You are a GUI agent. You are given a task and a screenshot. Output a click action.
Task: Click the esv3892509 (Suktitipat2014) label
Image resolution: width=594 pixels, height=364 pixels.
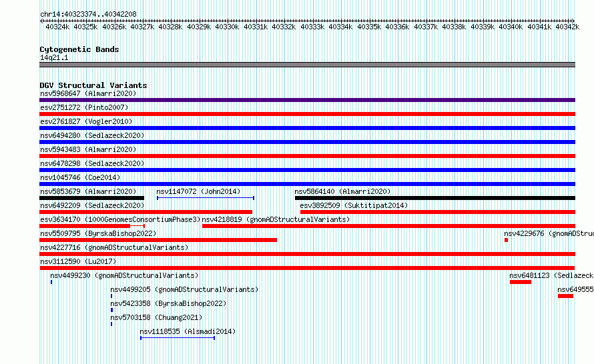tap(354, 205)
